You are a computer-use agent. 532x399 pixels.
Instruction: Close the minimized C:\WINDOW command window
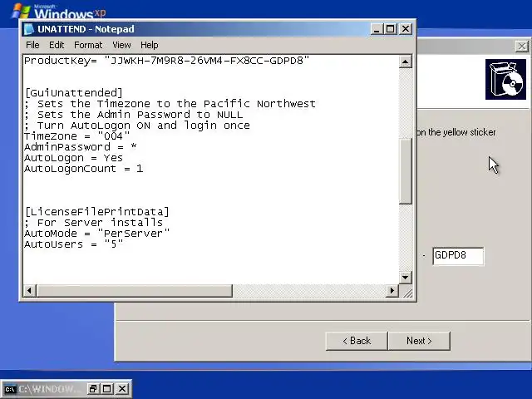coord(122,388)
